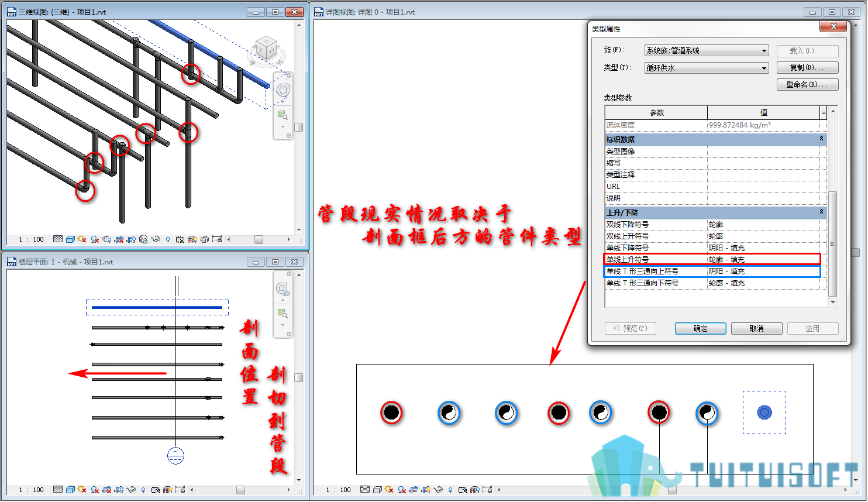
Task: Toggle the sun path icon in the detail view bar
Action: point(389,490)
